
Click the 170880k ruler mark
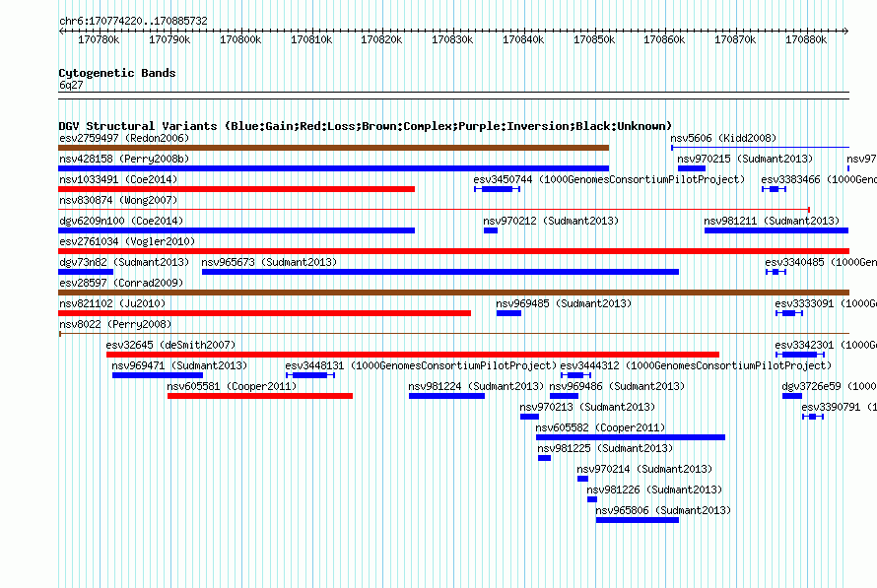tap(806, 39)
